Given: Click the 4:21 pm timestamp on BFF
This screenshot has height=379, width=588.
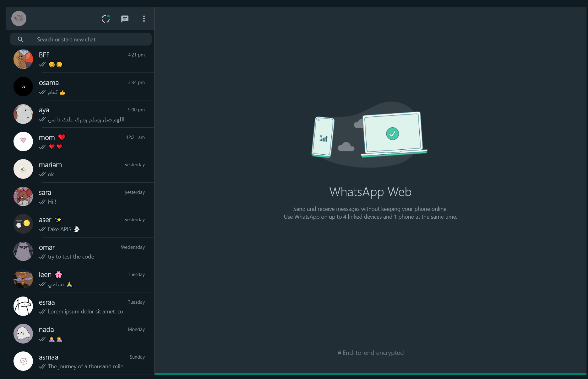Looking at the screenshot, I should click(x=136, y=55).
